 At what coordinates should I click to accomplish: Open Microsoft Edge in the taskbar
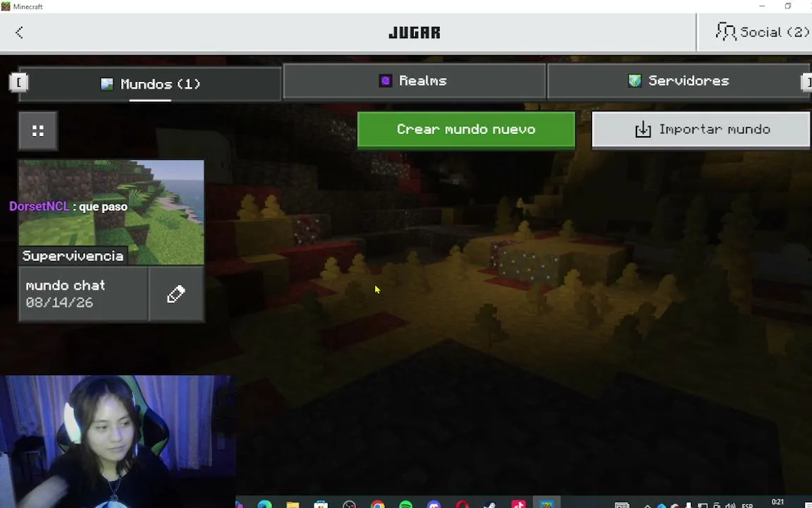pyautogui.click(x=264, y=504)
